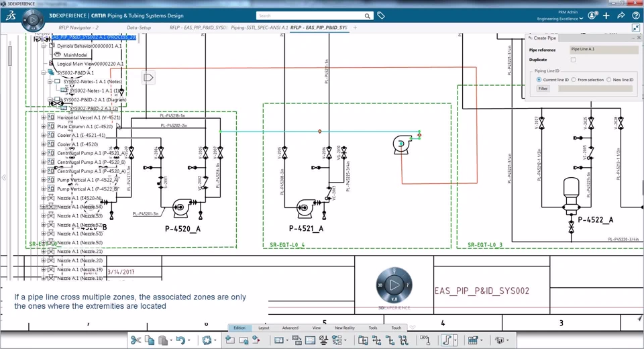The height and width of the screenshot is (349, 644).
Task: Click the Undo arrow icon
Action: click(x=180, y=340)
